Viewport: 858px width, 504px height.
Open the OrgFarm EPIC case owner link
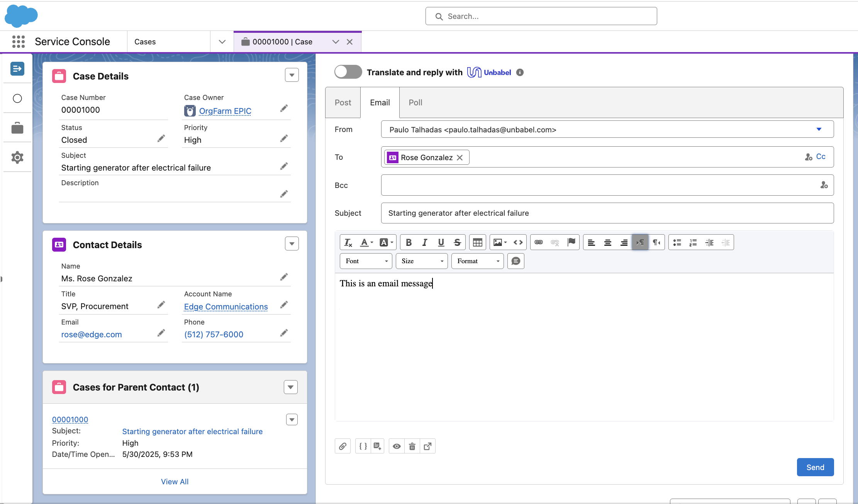pos(225,111)
